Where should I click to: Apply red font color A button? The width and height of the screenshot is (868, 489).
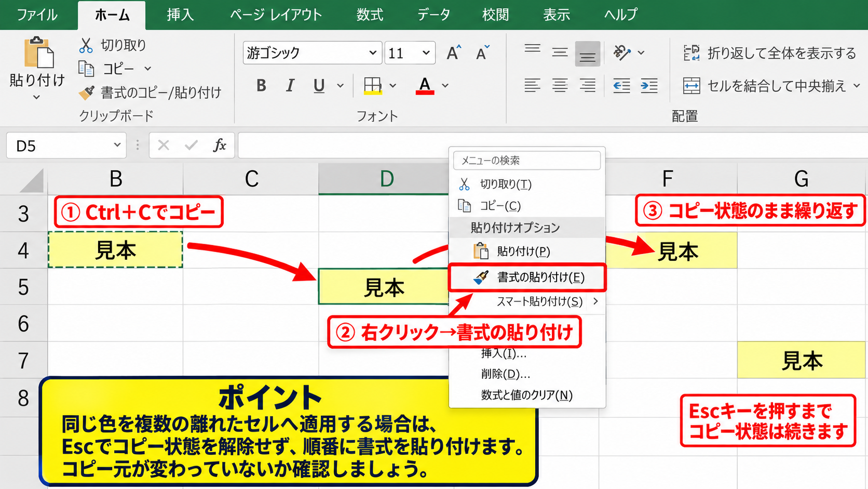[x=425, y=85]
